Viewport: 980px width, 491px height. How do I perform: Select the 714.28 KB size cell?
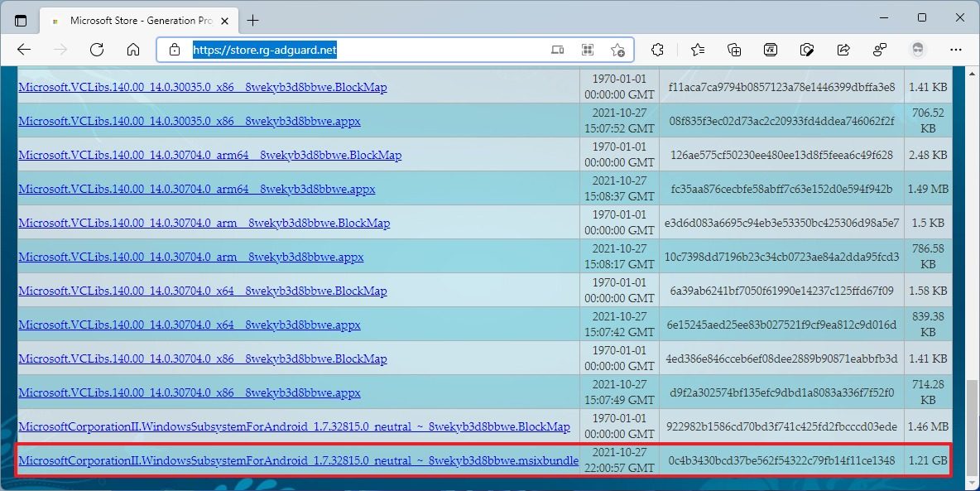(928, 392)
